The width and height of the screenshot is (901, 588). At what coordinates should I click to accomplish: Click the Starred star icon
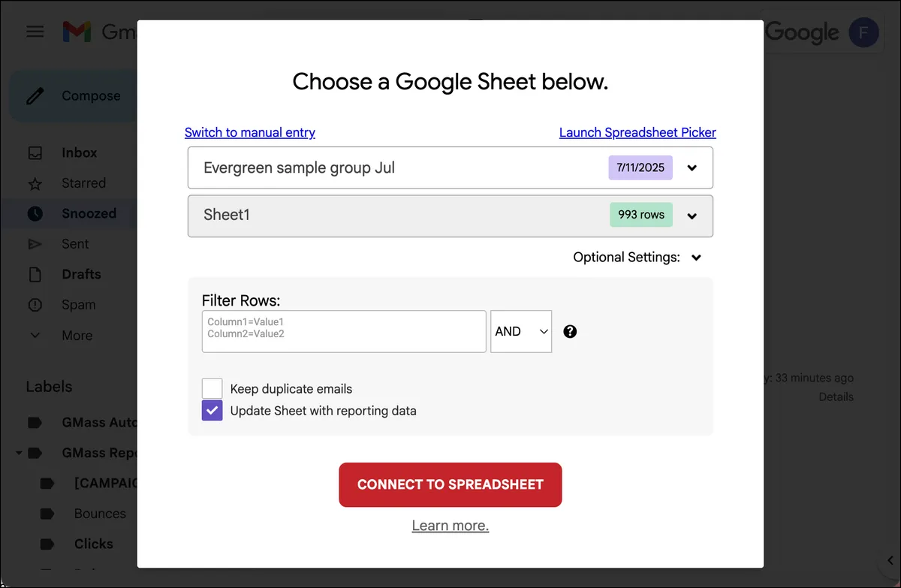click(35, 183)
